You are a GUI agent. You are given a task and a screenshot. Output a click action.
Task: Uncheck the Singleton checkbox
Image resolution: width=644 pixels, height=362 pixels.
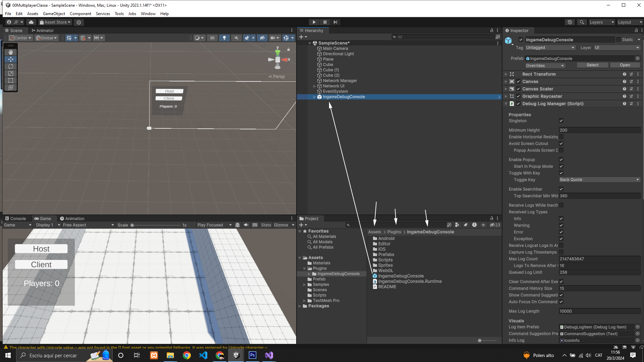pyautogui.click(x=561, y=121)
